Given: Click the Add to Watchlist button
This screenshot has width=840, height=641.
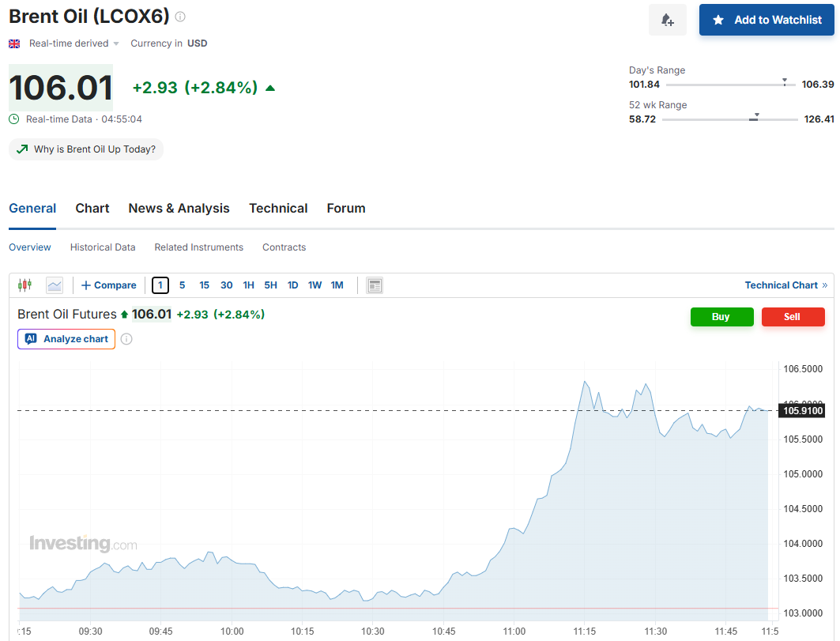Looking at the screenshot, I should [767, 20].
